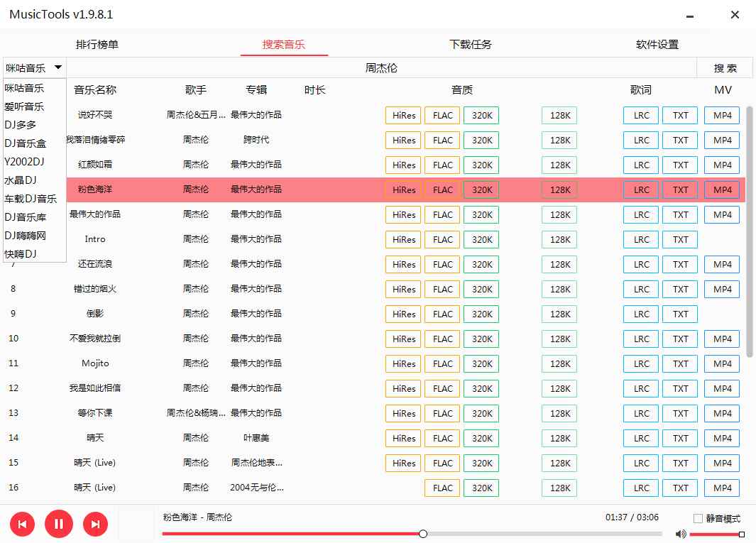Open the 咪咕音乐 source dropdown arrow
The image size is (756, 543).
tap(58, 67)
